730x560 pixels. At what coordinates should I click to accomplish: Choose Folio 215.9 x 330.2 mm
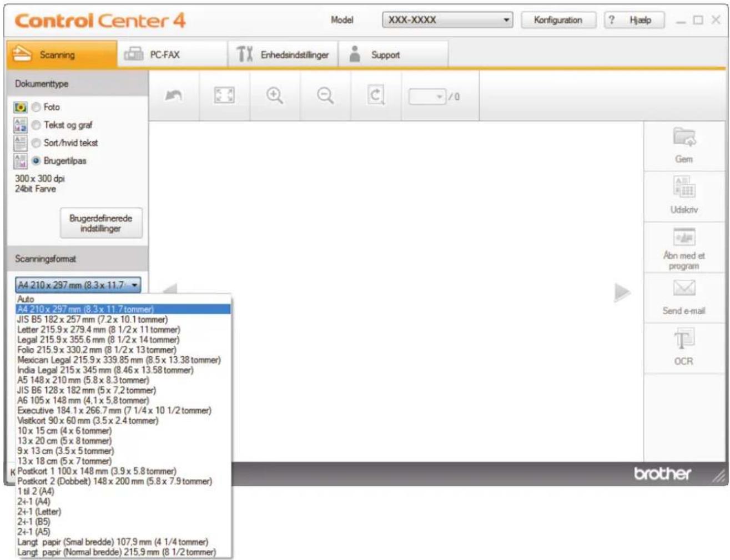point(123,350)
